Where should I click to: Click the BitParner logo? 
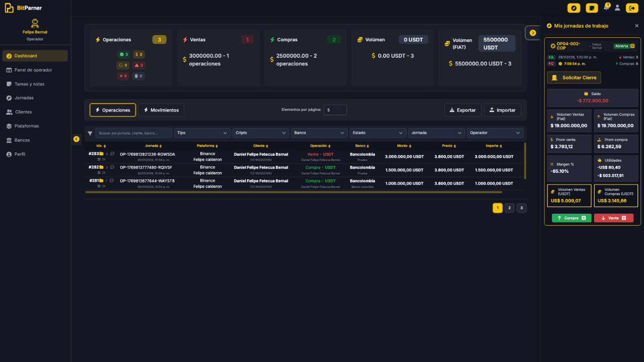23,8
